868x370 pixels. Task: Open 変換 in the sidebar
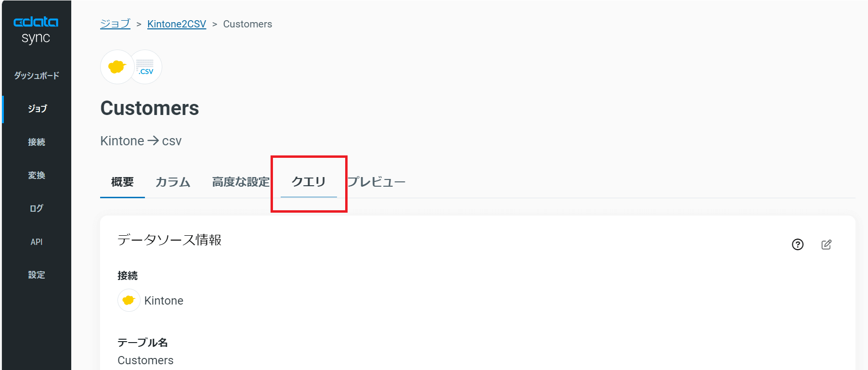[x=37, y=175]
